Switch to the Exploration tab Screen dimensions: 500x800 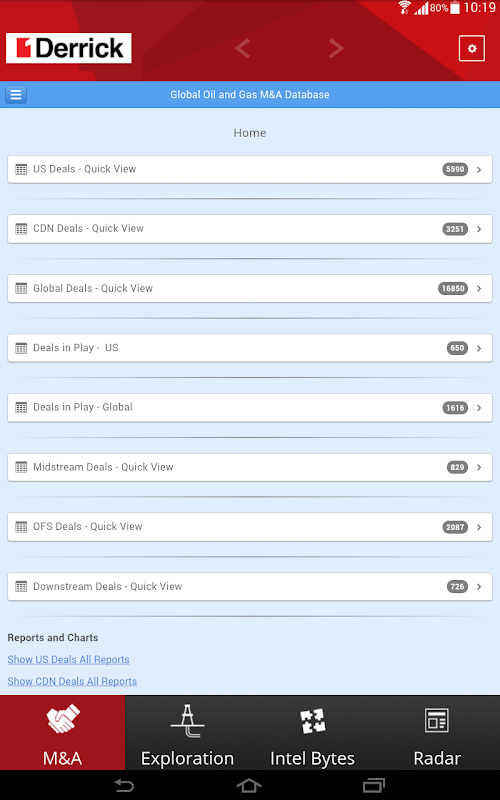(187, 733)
